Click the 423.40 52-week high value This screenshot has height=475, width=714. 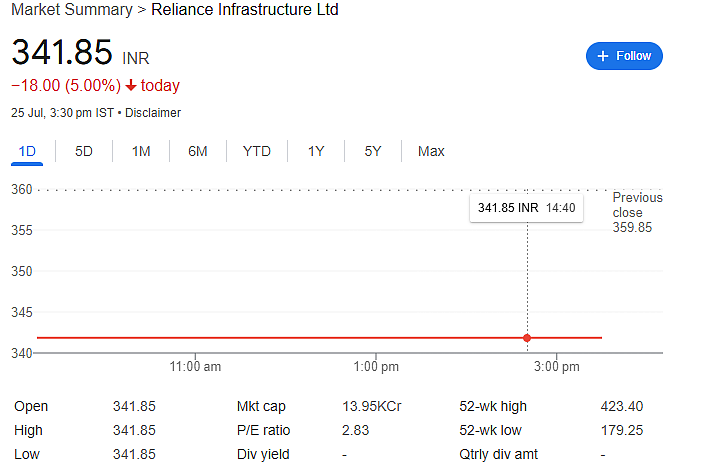click(x=622, y=406)
